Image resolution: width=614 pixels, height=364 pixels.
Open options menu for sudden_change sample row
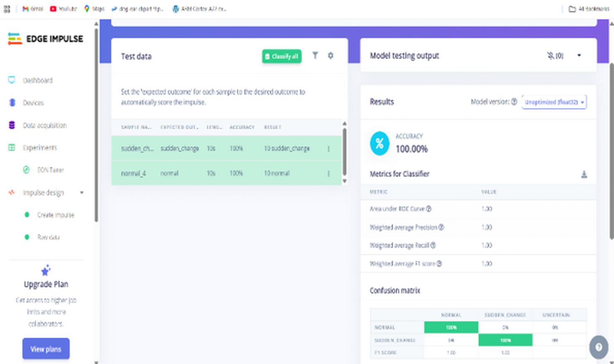pos(328,149)
